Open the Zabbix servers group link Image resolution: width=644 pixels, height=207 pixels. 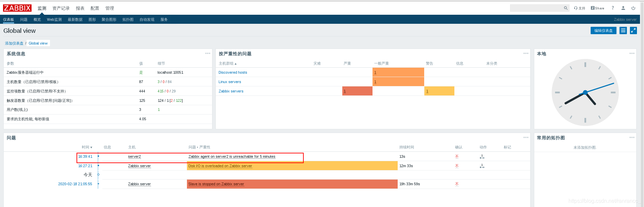(x=231, y=91)
